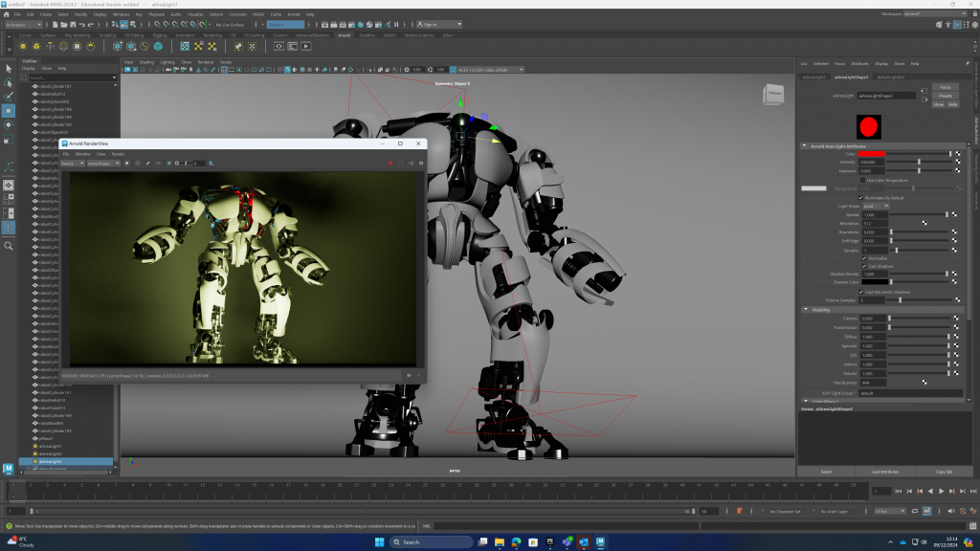Viewport: 980px width, 551px height.
Task: Click the Select tool arrow icon
Action: click(9, 69)
